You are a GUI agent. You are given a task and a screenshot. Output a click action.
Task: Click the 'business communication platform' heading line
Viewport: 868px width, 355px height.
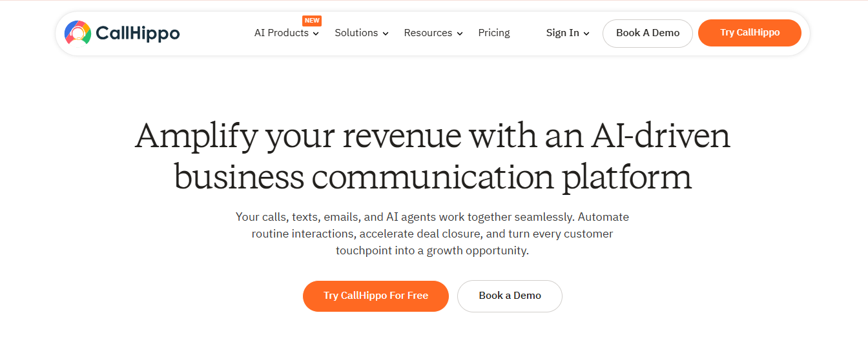[433, 176]
